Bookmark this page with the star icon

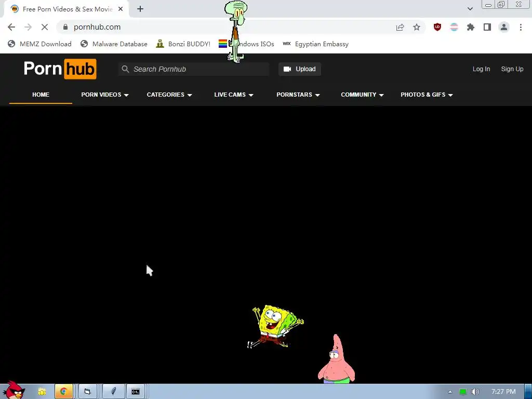coord(417,27)
